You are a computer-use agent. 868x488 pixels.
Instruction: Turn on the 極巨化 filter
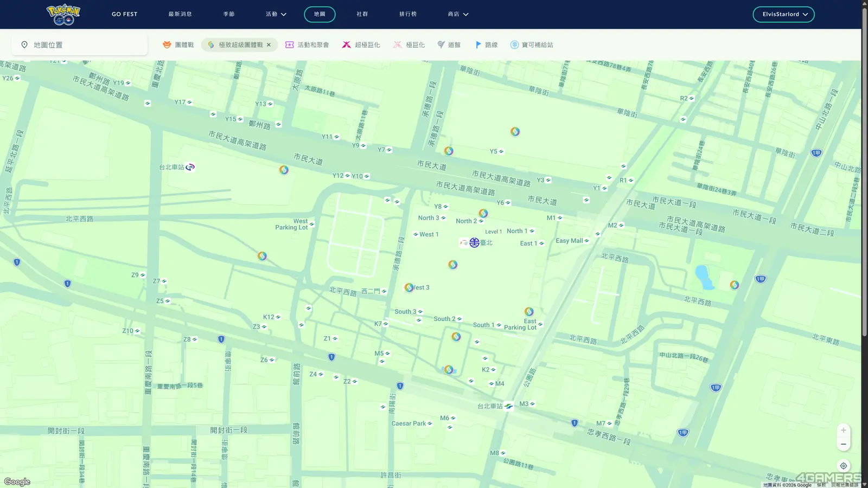tap(409, 45)
